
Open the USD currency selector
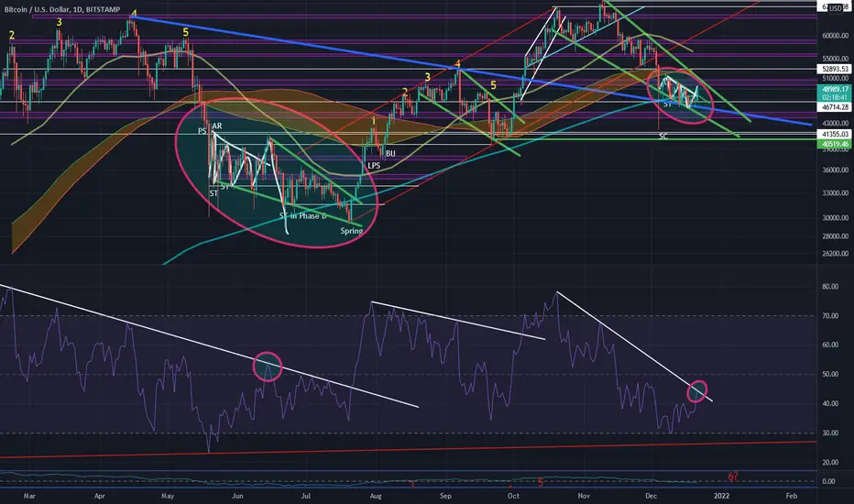pyautogui.click(x=836, y=8)
